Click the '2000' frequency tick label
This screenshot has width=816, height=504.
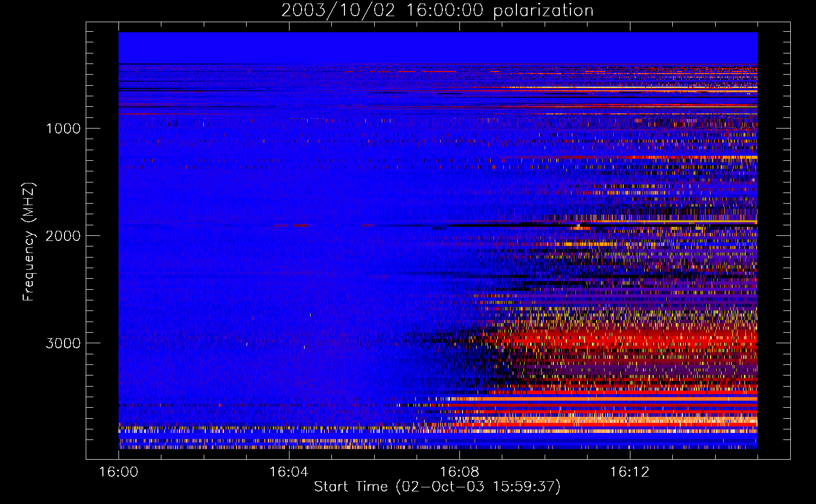pyautogui.click(x=63, y=236)
